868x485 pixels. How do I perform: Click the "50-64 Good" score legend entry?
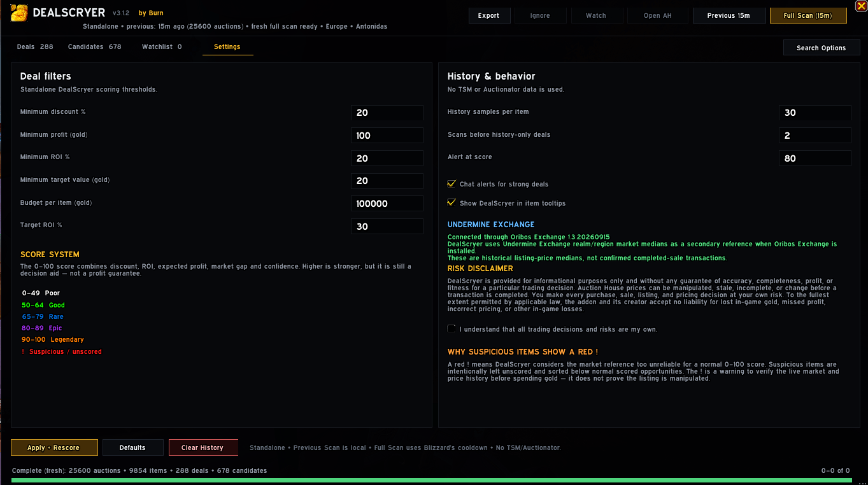point(43,305)
